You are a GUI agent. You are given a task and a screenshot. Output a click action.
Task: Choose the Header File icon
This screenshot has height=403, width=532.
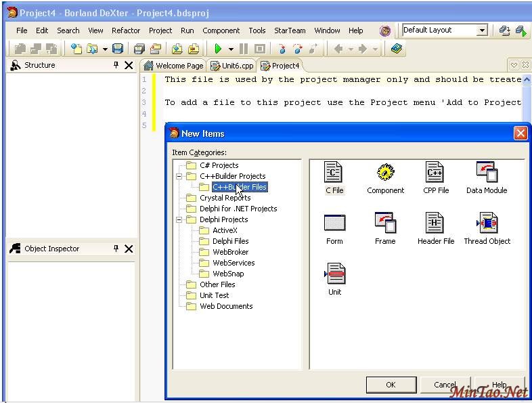(x=435, y=223)
